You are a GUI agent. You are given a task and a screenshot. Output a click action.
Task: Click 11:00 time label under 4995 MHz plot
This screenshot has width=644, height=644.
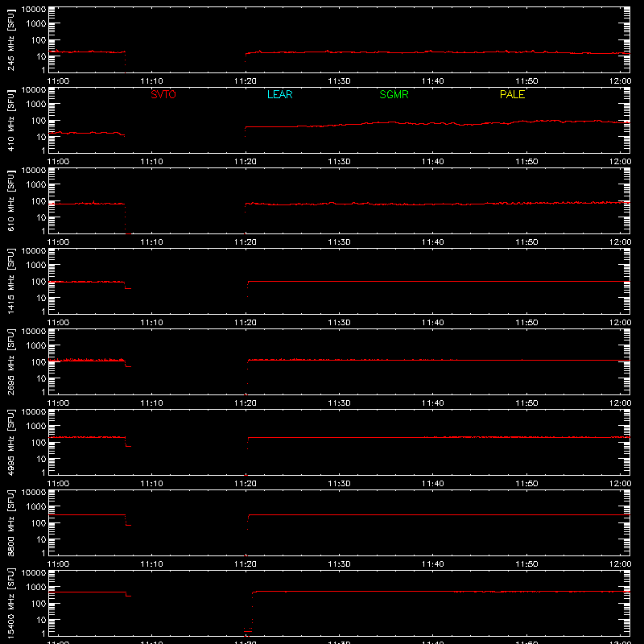(58, 484)
